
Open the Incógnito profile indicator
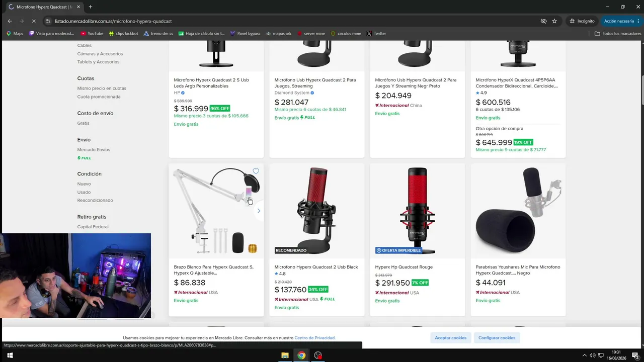coord(582,21)
